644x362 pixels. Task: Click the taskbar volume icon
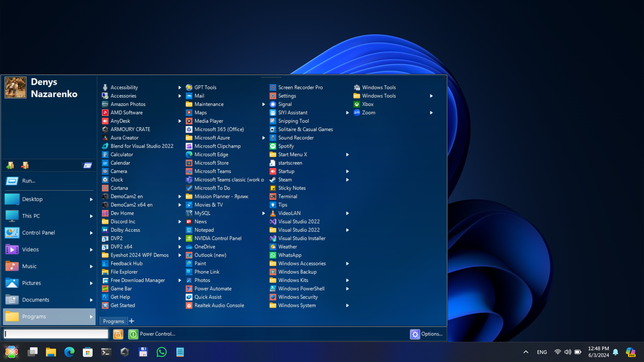(x=568, y=352)
